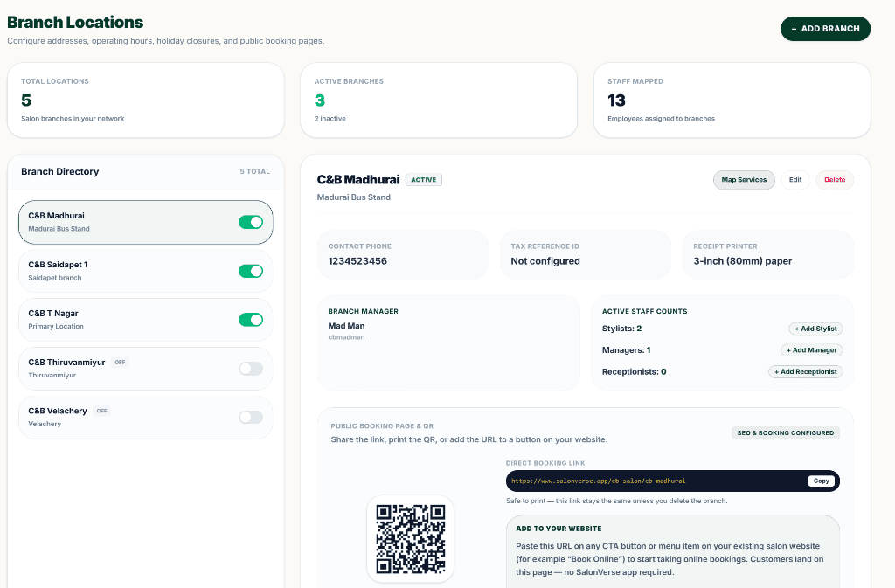The height and width of the screenshot is (588, 895).
Task: Click Edit on the branch detail
Action: 795,180
